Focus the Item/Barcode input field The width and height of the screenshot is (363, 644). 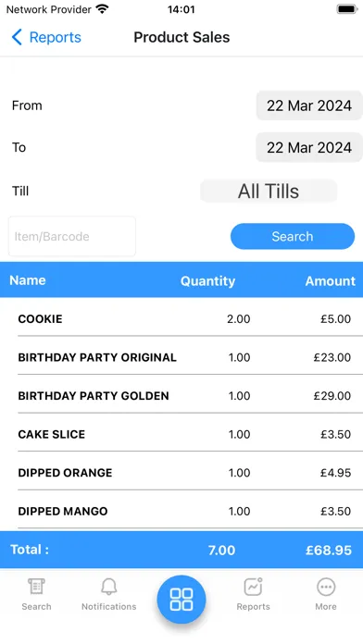72,236
